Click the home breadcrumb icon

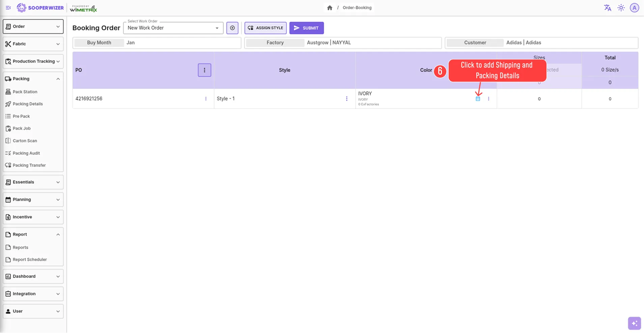pos(330,7)
